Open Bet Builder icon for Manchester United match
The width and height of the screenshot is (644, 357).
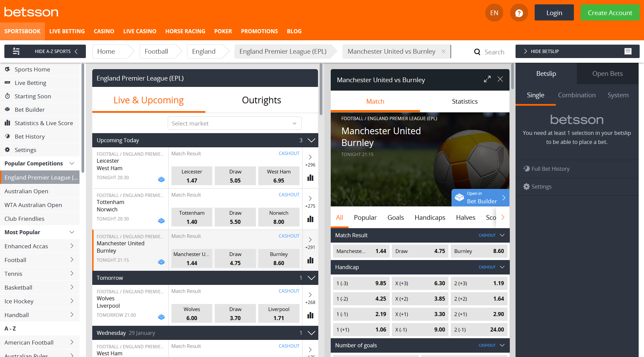161,262
